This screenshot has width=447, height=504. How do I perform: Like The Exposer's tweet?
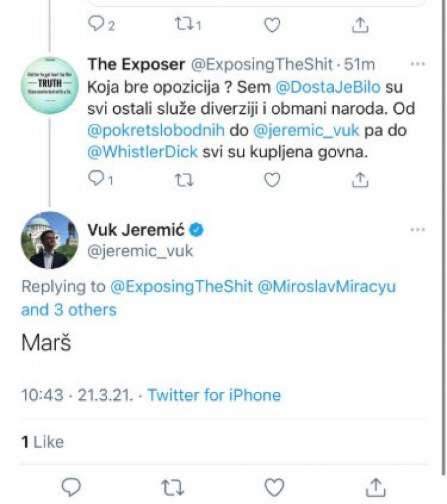[x=272, y=180]
